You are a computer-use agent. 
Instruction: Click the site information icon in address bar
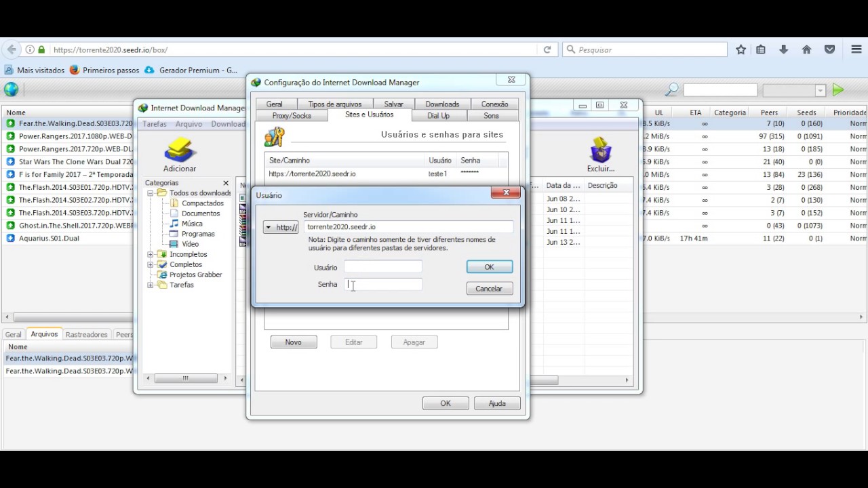(30, 49)
